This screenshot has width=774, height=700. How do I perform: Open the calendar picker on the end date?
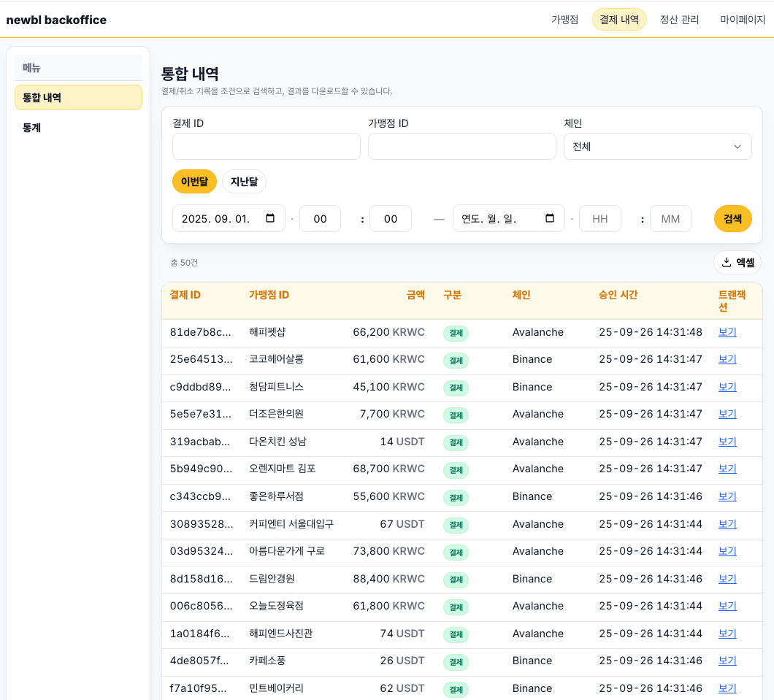[x=551, y=218]
